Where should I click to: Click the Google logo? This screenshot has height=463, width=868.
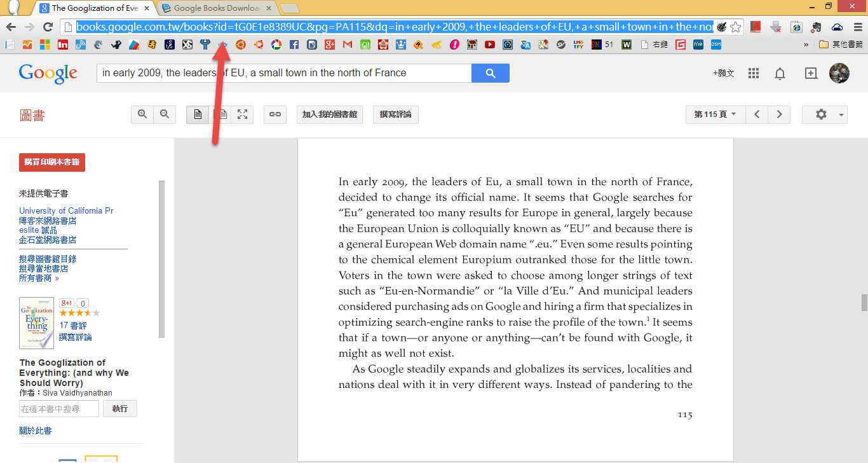48,73
